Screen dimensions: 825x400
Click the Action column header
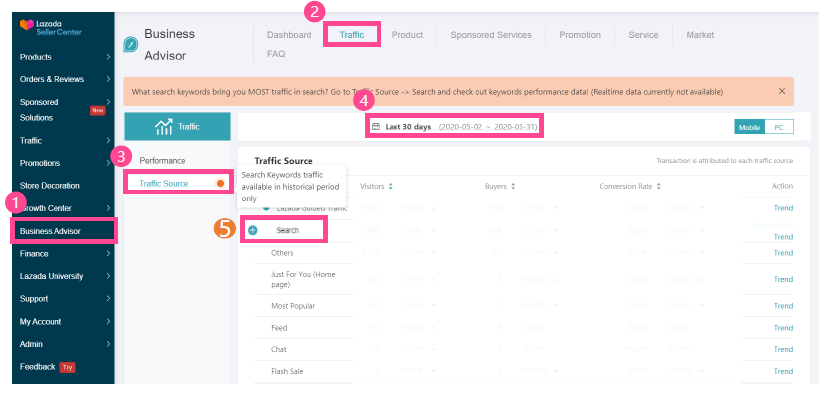782,186
